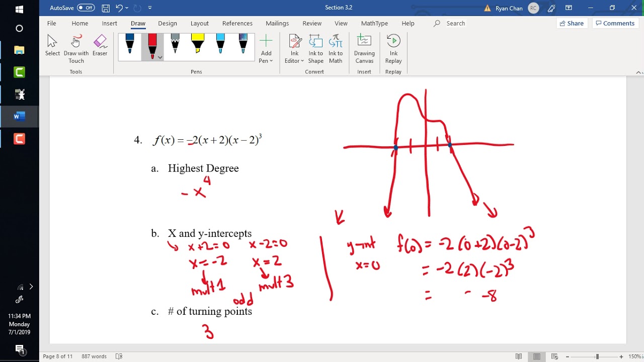
Task: Choose the Select arrow tool
Action: pos(52,46)
